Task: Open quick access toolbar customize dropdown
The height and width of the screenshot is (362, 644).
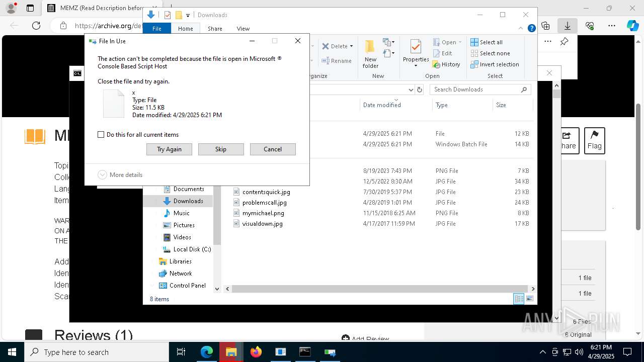Action: tap(188, 15)
